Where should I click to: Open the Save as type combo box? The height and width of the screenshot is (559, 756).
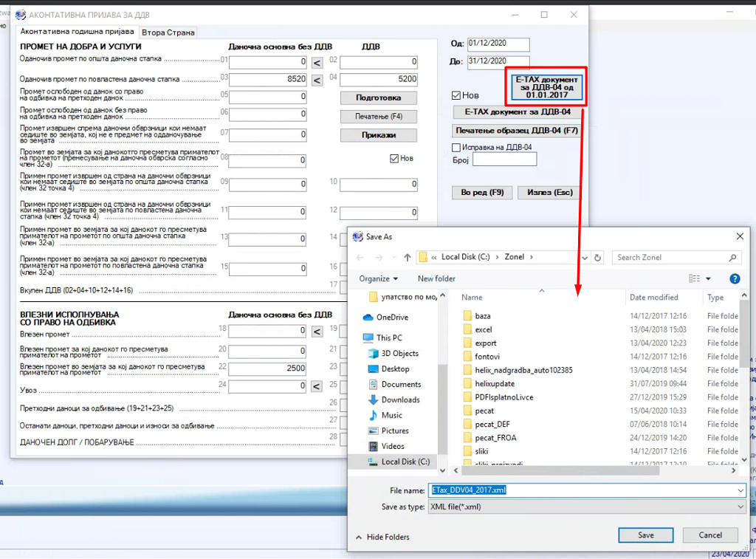[587, 507]
